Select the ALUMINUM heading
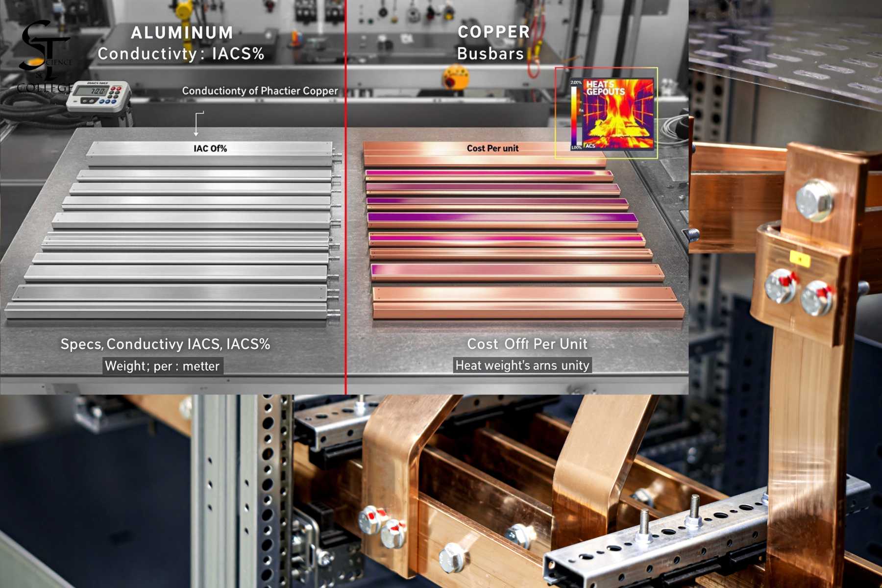The image size is (882, 588). point(182,33)
